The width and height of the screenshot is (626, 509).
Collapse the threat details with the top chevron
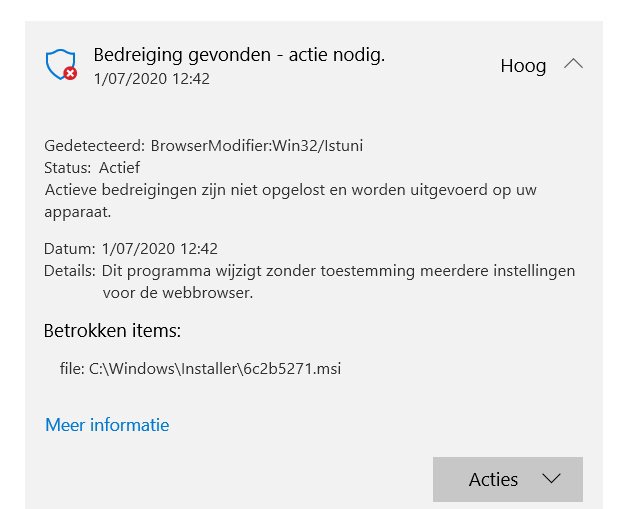573,65
